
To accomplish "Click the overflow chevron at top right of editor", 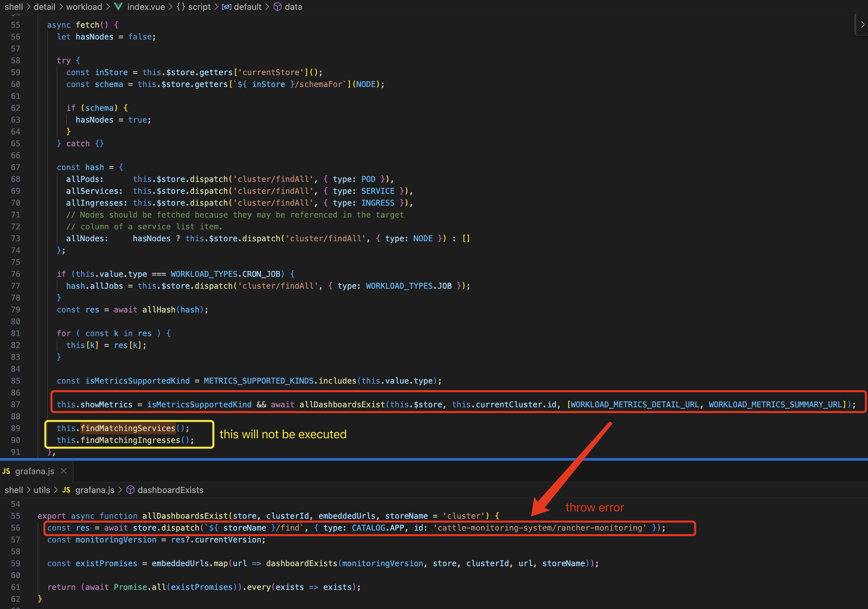I will tap(862, 24).
